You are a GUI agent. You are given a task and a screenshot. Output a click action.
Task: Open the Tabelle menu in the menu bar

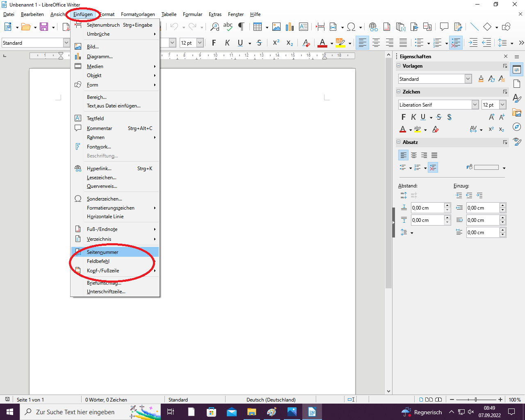coord(169,14)
